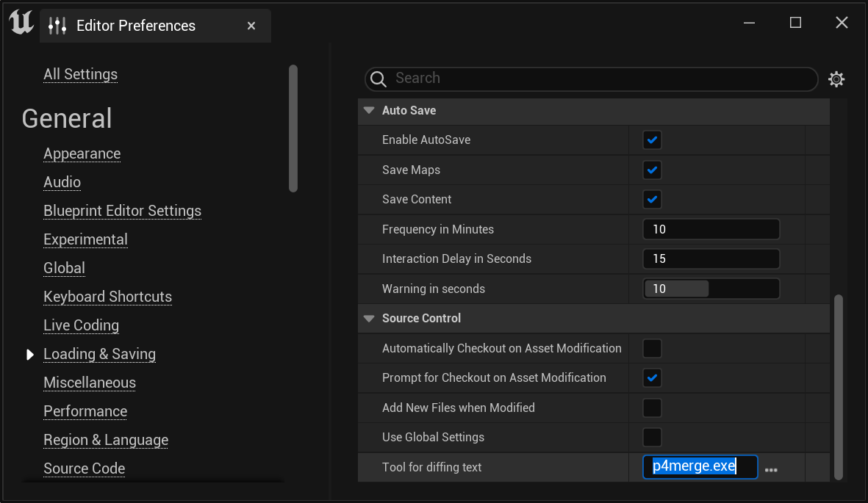Click the Frequency in Minutes input field
868x503 pixels.
tap(711, 228)
